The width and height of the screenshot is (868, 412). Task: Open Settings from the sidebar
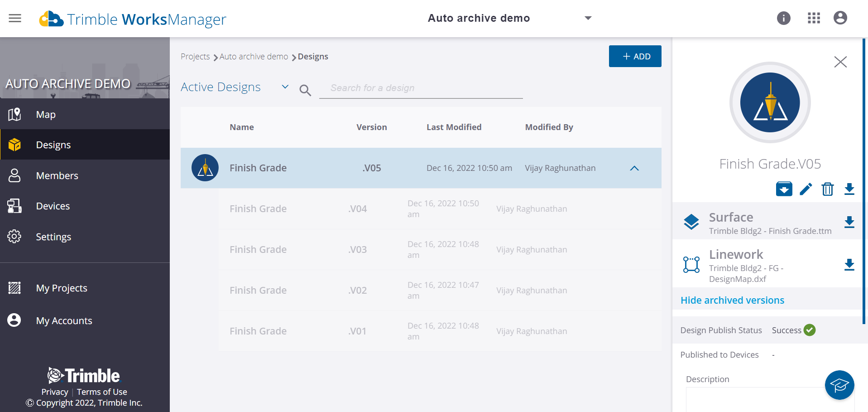tap(53, 237)
